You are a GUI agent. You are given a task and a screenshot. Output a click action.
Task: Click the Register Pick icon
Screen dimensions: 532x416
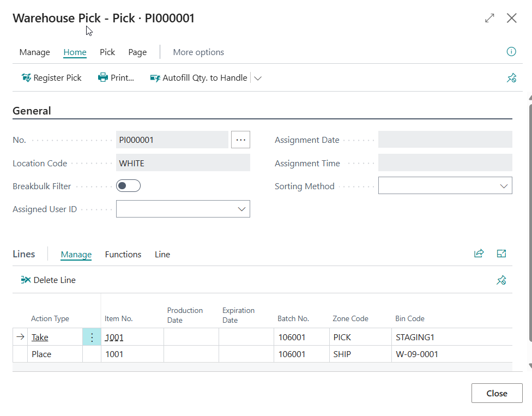[x=26, y=78]
